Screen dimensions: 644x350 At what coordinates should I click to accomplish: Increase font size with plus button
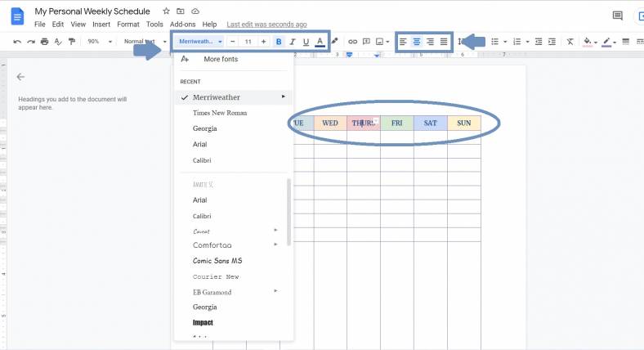coord(263,42)
